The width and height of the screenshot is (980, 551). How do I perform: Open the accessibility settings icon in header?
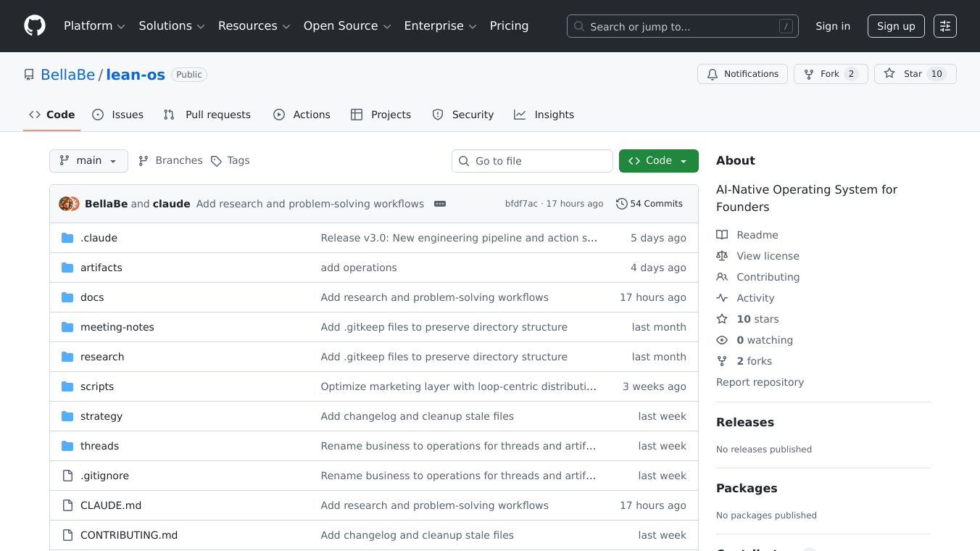pyautogui.click(x=944, y=26)
